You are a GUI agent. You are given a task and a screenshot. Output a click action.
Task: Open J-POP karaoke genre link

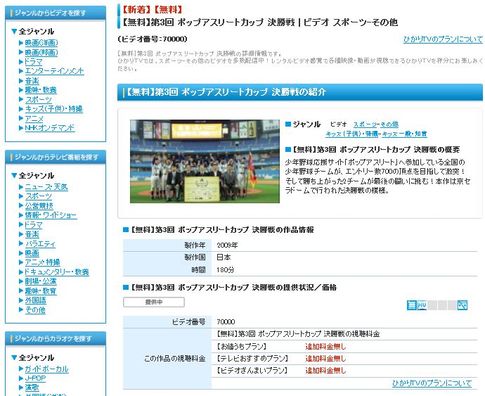point(35,378)
